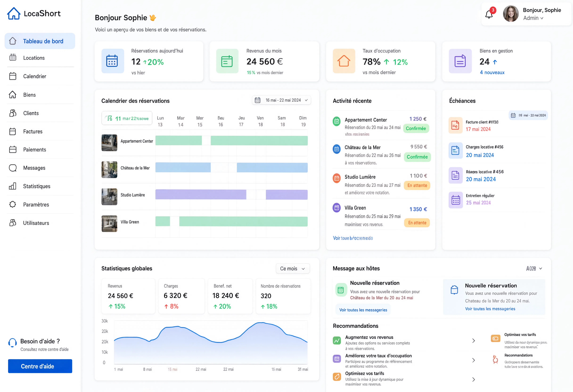Click En attente badge for Studio Lumière

coord(417,185)
